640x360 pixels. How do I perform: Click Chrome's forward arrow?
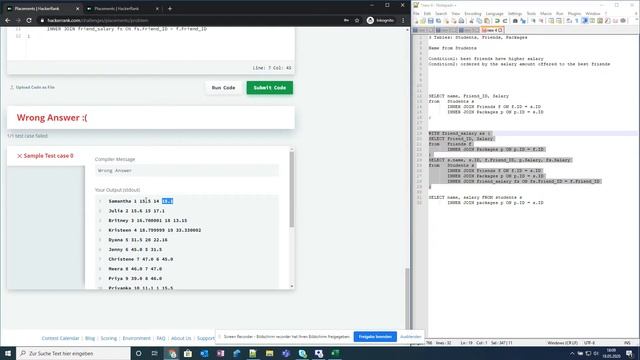[18, 20]
